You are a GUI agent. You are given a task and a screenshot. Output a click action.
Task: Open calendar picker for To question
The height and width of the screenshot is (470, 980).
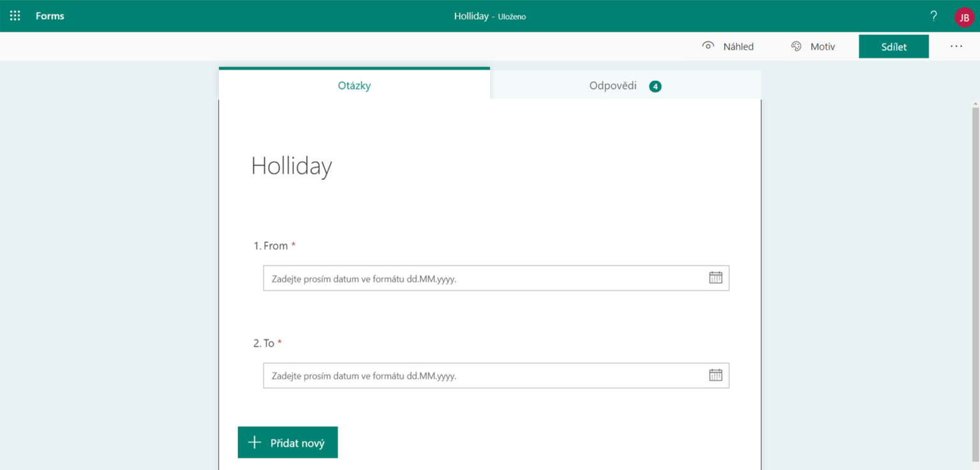coord(715,375)
